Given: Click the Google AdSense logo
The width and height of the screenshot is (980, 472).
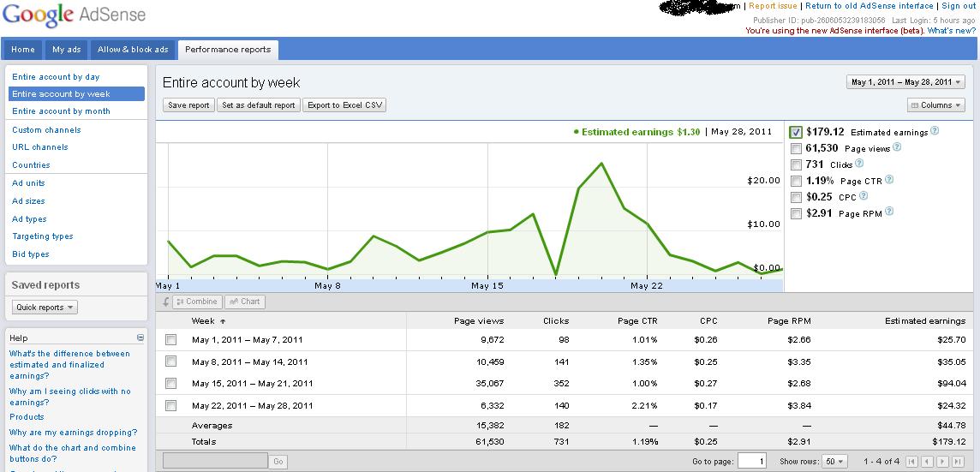Looking at the screenshot, I should [x=75, y=15].
